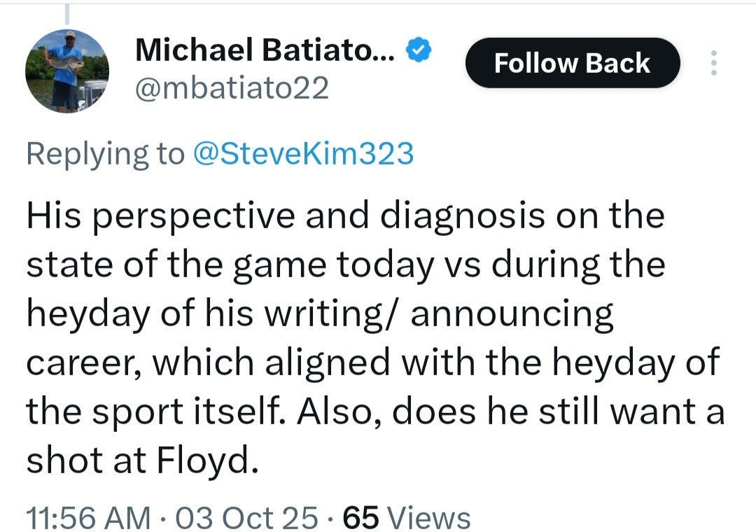Click the @mbatiato22 handle
Screen dimensions: 756x532
click(232, 90)
